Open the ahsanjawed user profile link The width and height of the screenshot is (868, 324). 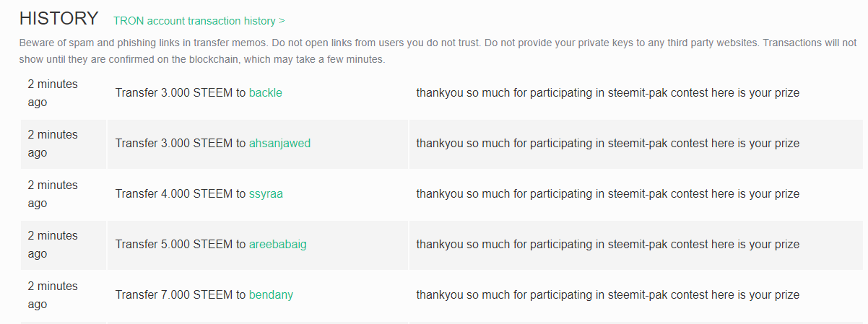279,144
